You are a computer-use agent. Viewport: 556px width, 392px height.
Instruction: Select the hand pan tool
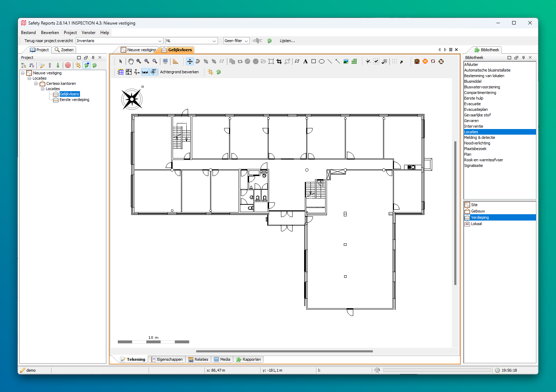click(x=130, y=61)
